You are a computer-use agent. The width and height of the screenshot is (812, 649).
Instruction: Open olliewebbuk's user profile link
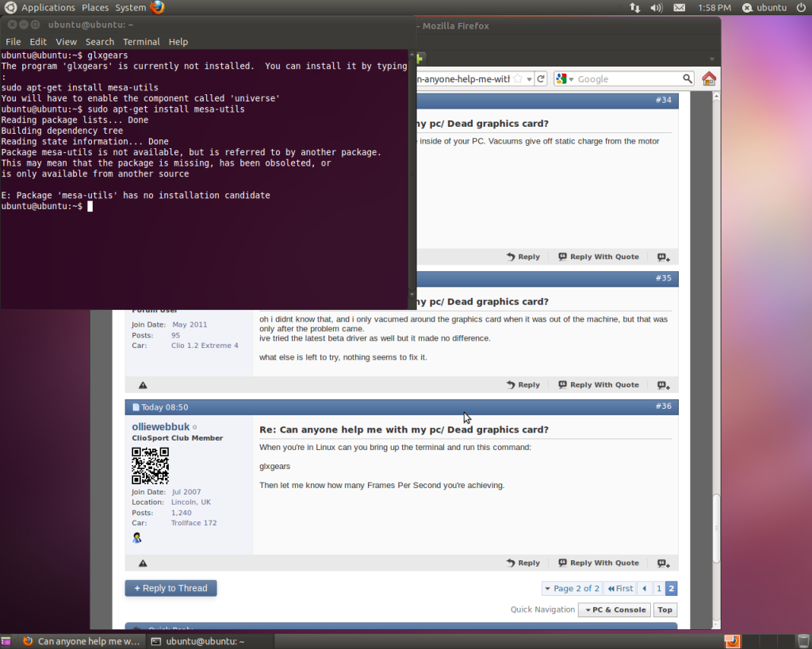pyautogui.click(x=160, y=427)
